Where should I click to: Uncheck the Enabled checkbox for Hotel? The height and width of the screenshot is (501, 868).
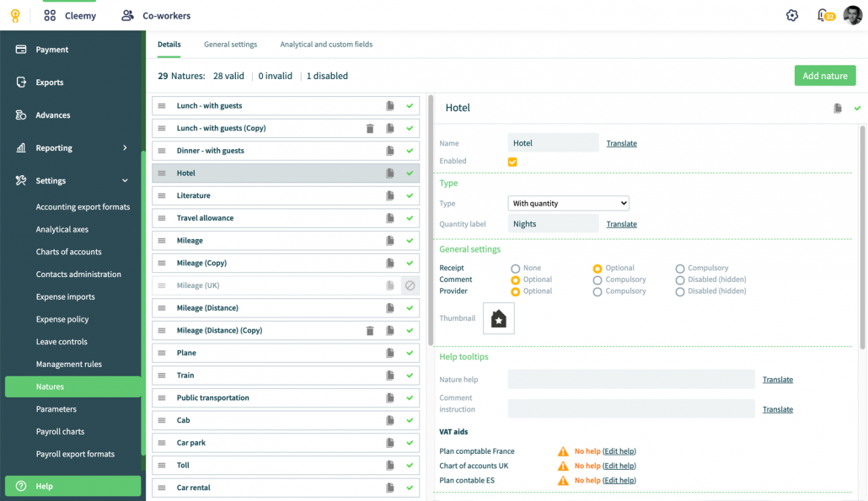pos(512,162)
